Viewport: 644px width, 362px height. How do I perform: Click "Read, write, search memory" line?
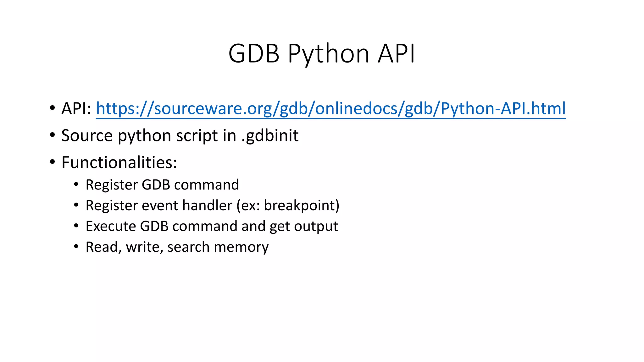[x=177, y=247]
